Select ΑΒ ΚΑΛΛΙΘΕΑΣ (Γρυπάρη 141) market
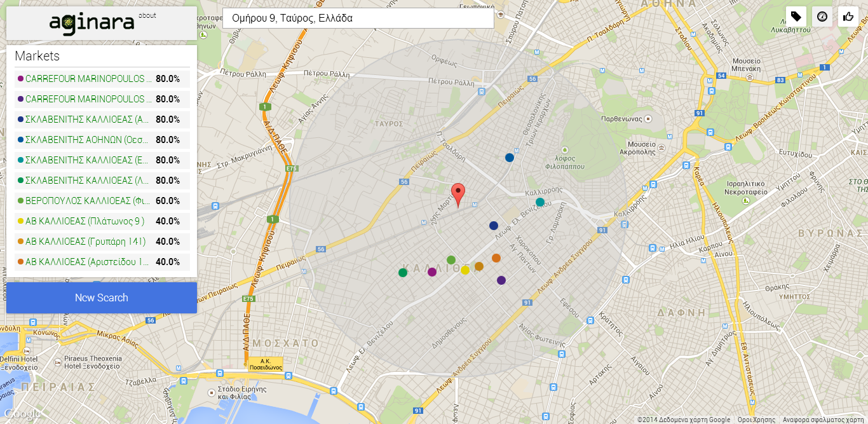The width and height of the screenshot is (868, 424). point(102,242)
